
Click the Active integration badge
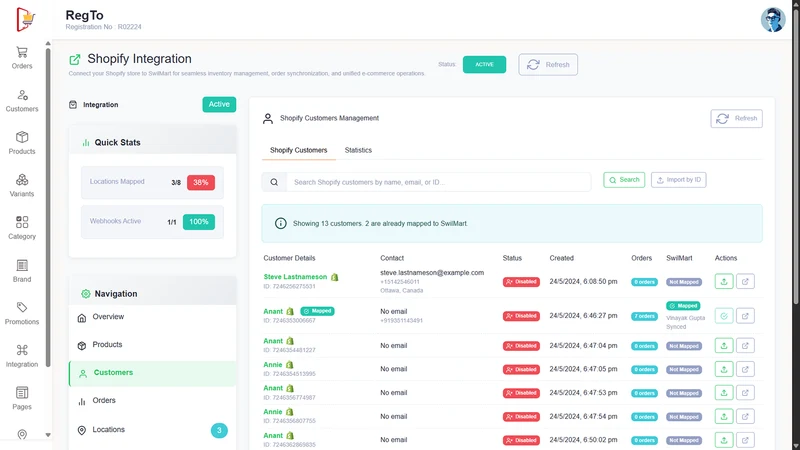pyautogui.click(x=219, y=104)
